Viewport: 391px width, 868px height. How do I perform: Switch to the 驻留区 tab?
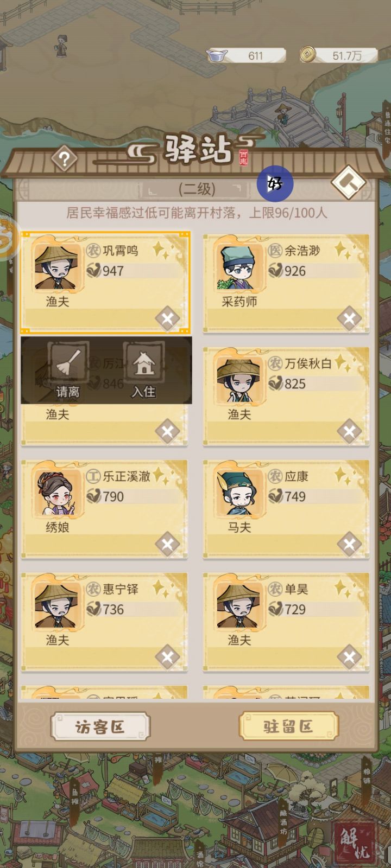point(288,726)
